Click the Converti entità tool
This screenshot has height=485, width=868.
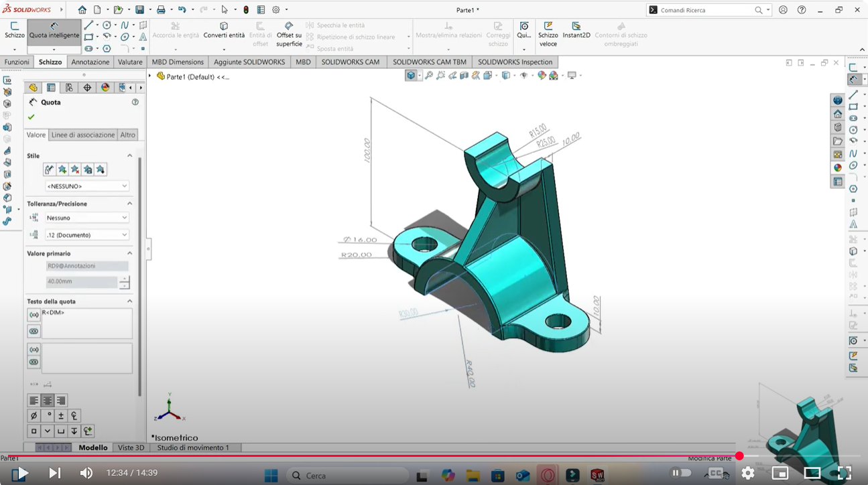click(x=224, y=31)
